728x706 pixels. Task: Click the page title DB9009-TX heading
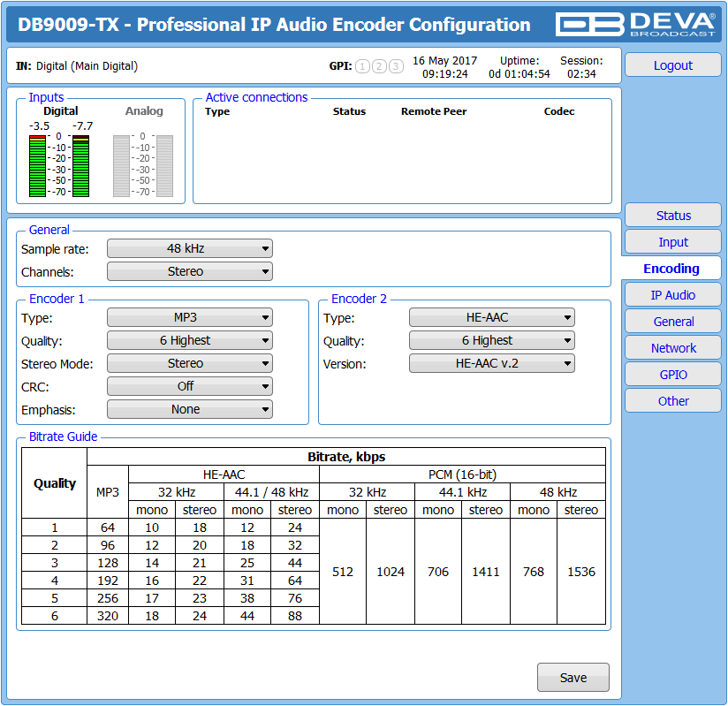(x=274, y=25)
